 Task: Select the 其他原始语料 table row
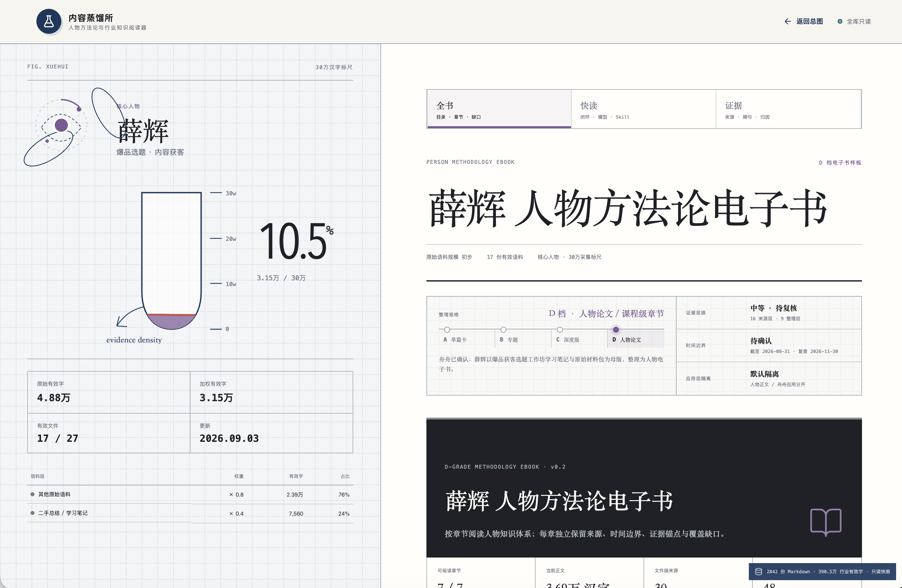click(x=190, y=495)
